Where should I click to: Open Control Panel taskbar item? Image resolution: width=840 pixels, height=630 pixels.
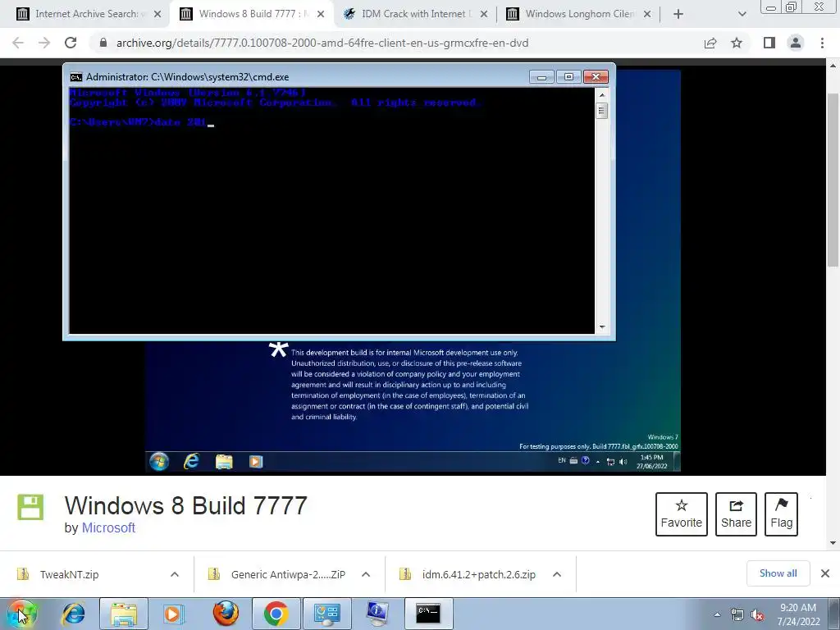327,614
